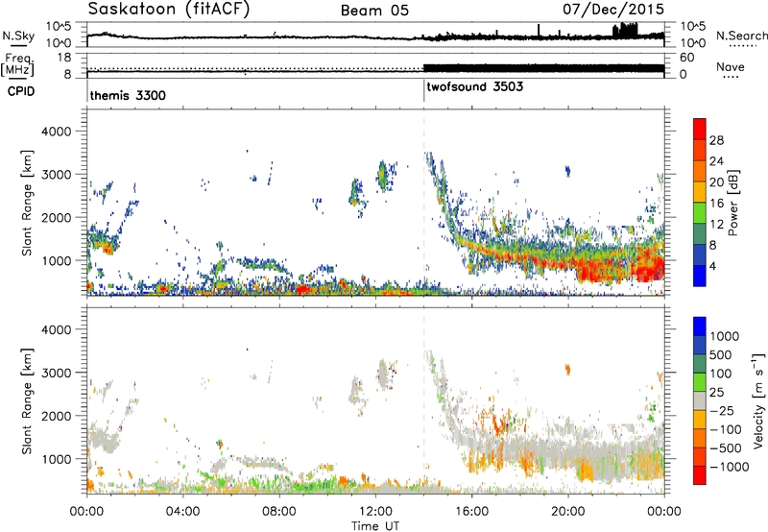Click the -25 value on the Velocity colorbar
Image resolution: width=768 pixels, height=532 pixels.
click(722, 410)
